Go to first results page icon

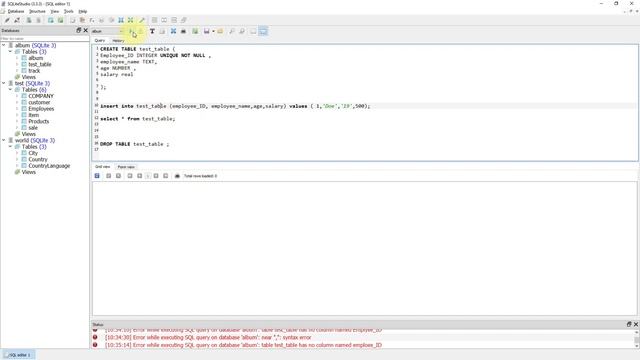coord(130,176)
